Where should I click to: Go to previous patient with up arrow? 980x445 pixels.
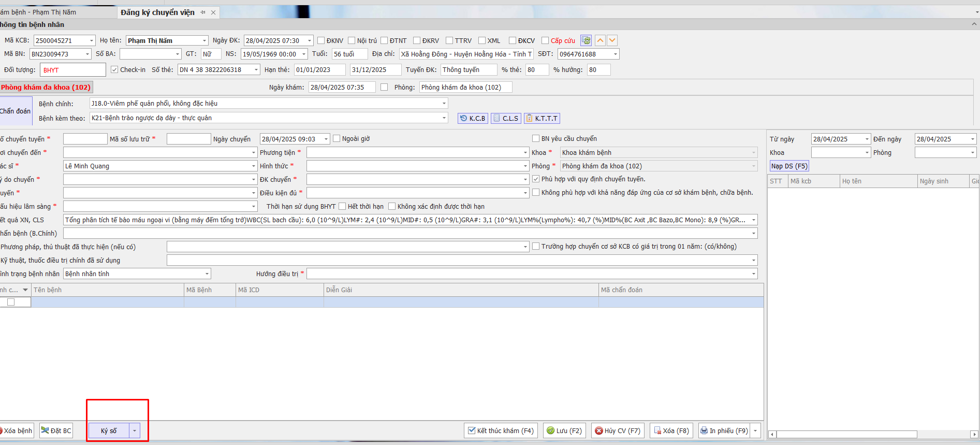(x=600, y=40)
